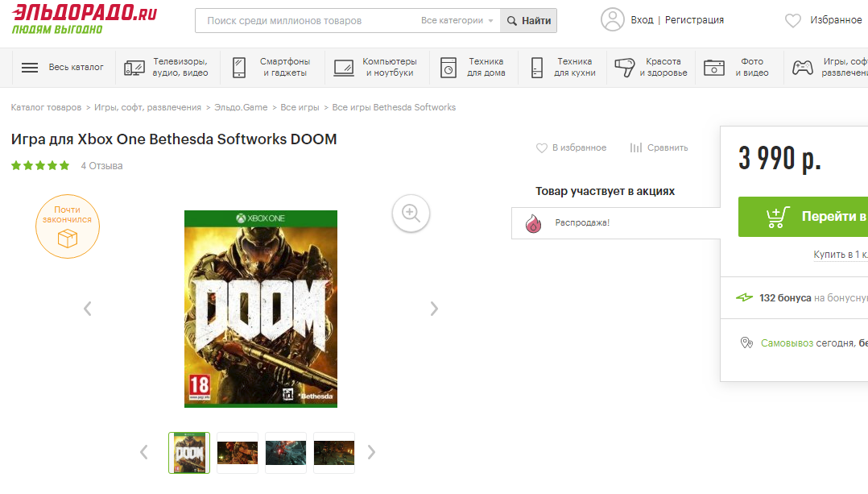Open 'Компьютеры и ноутбуки' category
The width and height of the screenshot is (868, 494).
click(x=390, y=67)
